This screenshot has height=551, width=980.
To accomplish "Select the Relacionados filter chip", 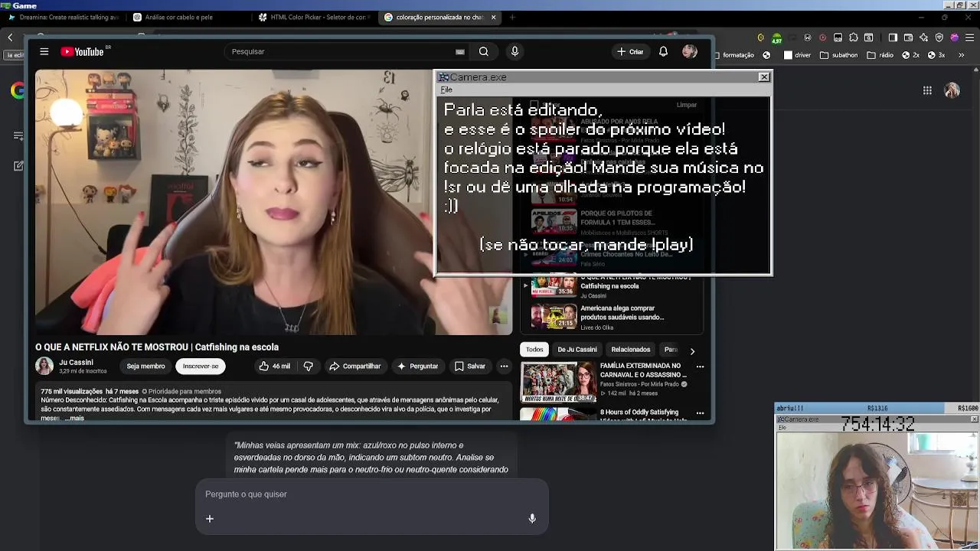I will click(631, 350).
